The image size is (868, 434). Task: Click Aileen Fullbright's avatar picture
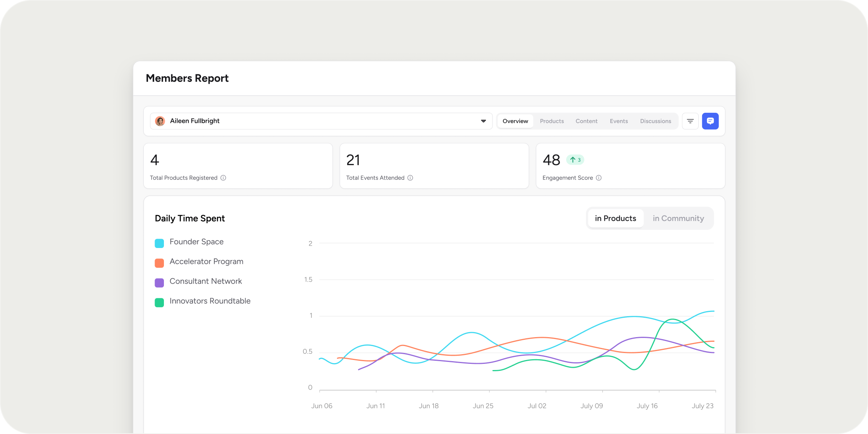tap(160, 121)
